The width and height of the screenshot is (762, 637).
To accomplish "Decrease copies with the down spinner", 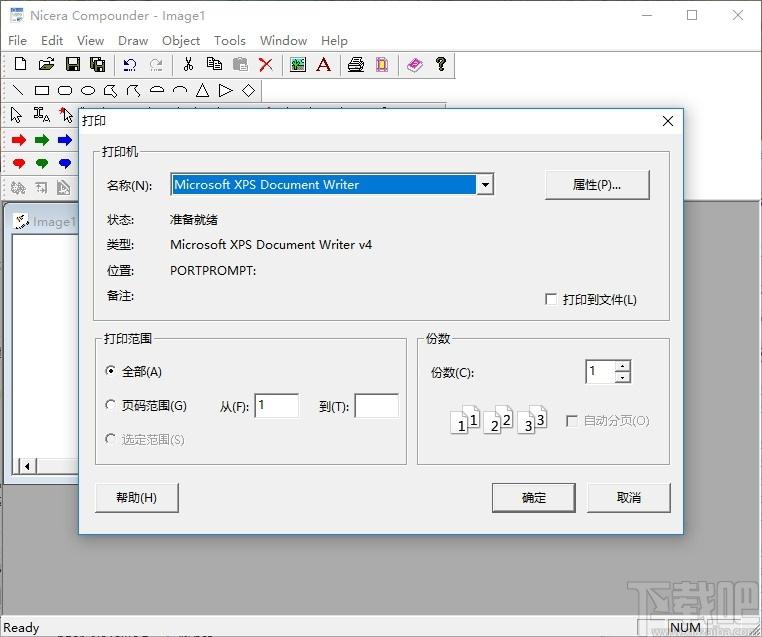I will point(623,377).
